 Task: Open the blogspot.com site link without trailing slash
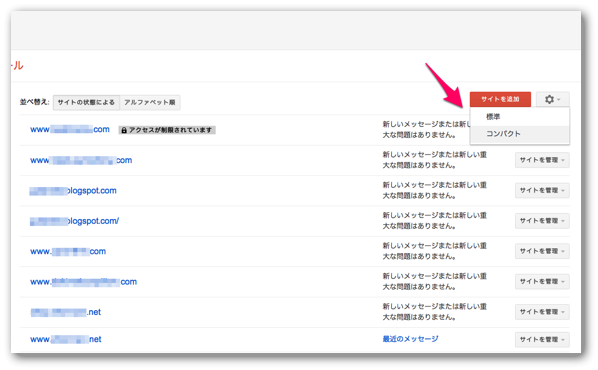point(73,191)
